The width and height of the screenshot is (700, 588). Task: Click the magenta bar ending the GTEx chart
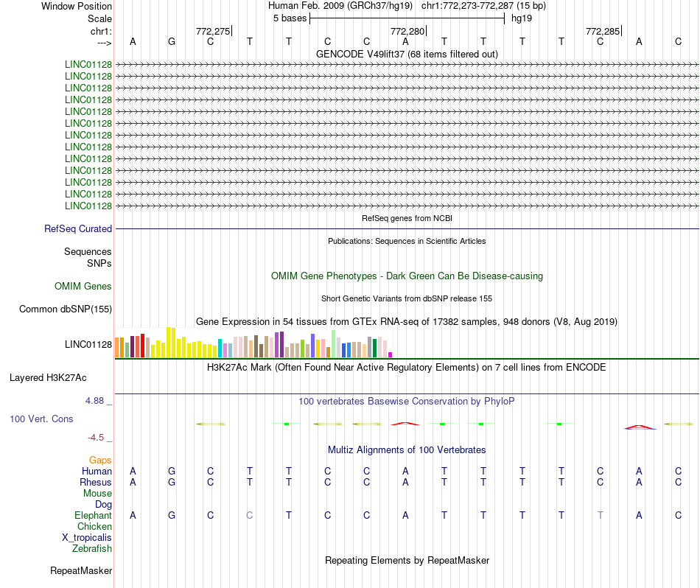pos(391,354)
